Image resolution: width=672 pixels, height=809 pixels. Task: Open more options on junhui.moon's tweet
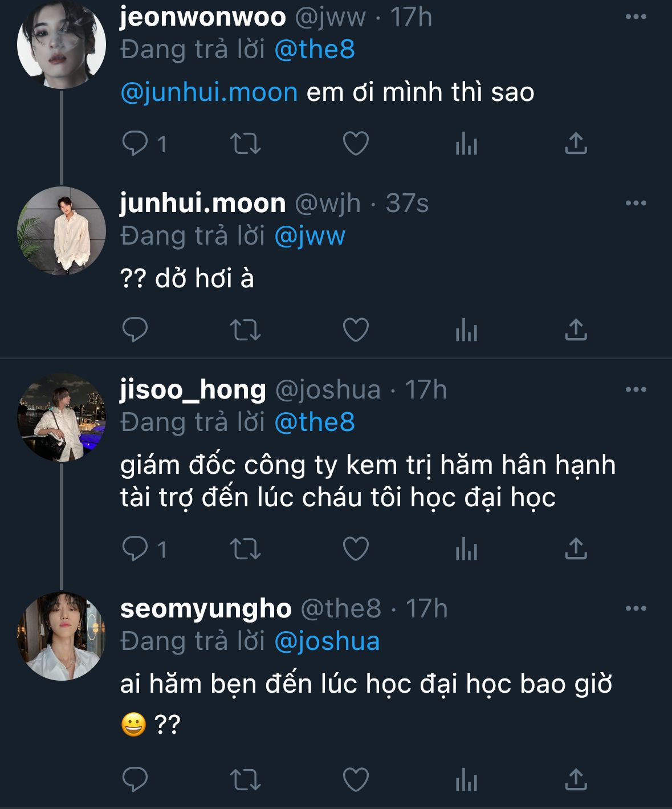(x=636, y=204)
